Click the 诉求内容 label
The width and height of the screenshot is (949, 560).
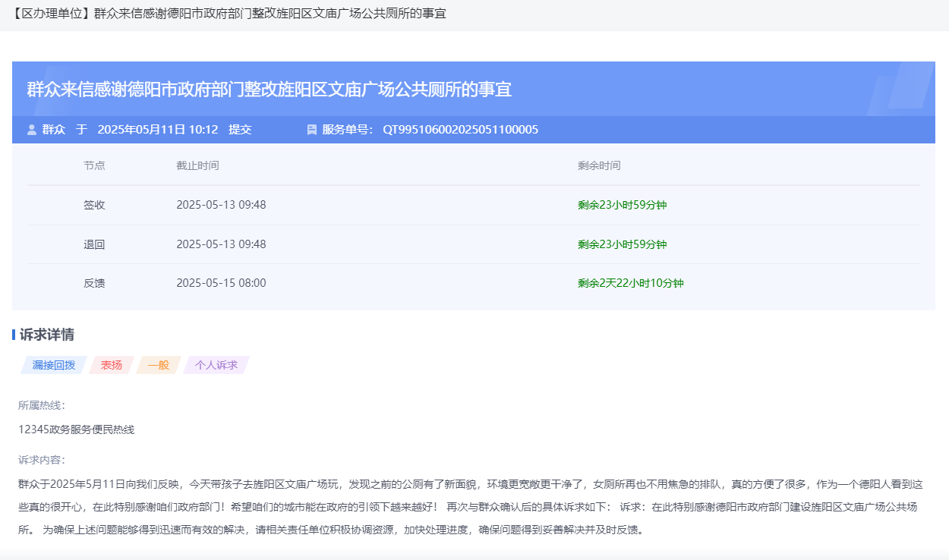pos(42,460)
